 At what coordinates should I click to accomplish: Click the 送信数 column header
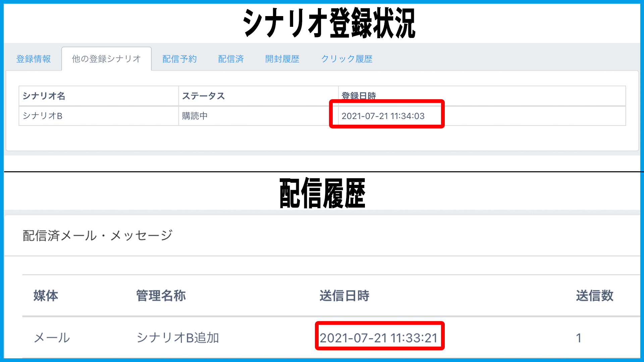pyautogui.click(x=594, y=296)
